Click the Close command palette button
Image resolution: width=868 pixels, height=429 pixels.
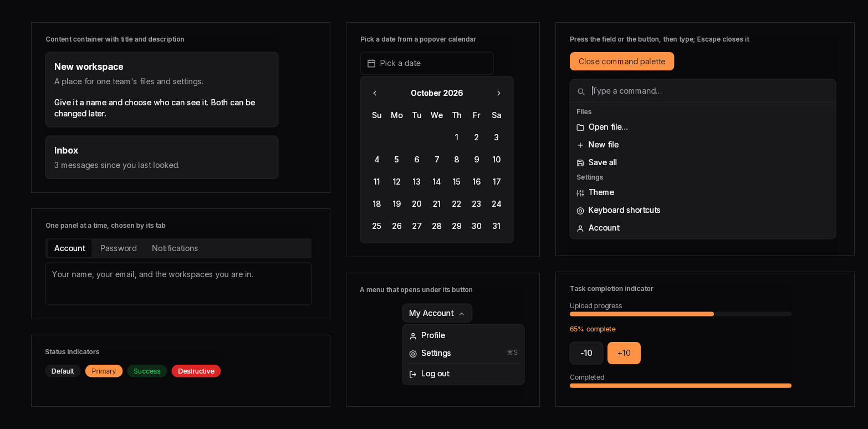click(x=622, y=62)
